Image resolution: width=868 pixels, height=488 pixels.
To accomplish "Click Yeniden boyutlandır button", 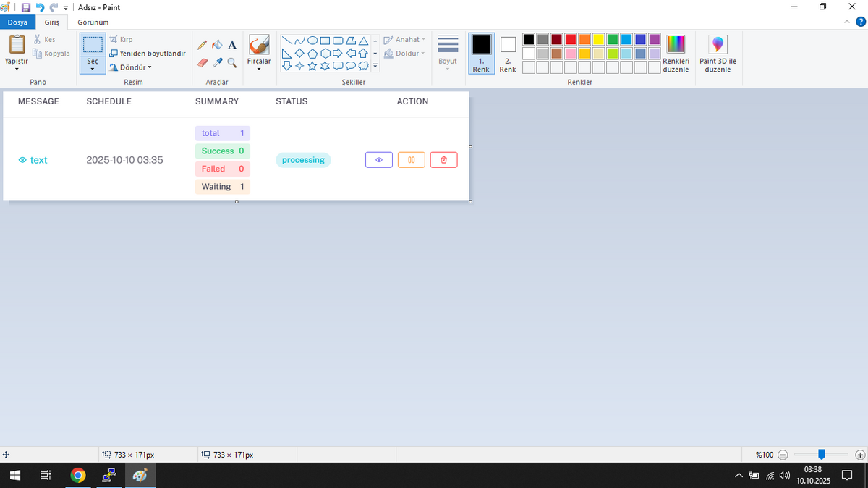I will pyautogui.click(x=148, y=54).
